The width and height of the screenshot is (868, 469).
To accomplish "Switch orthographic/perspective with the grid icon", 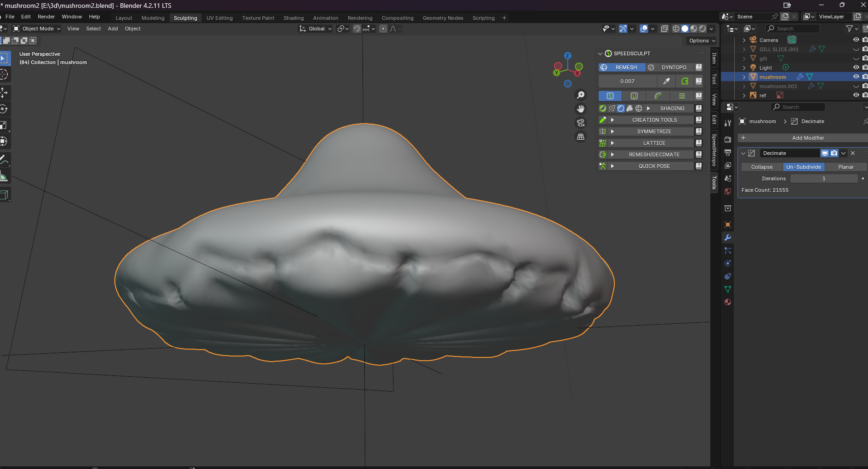I will (581, 137).
